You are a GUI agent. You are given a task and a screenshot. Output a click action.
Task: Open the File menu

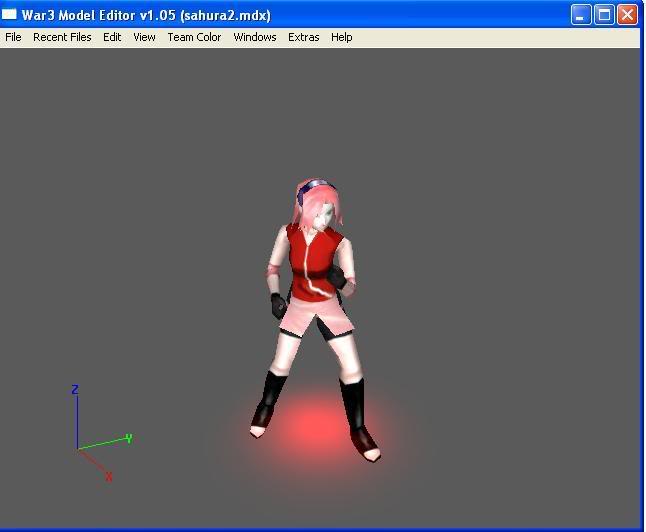click(13, 37)
